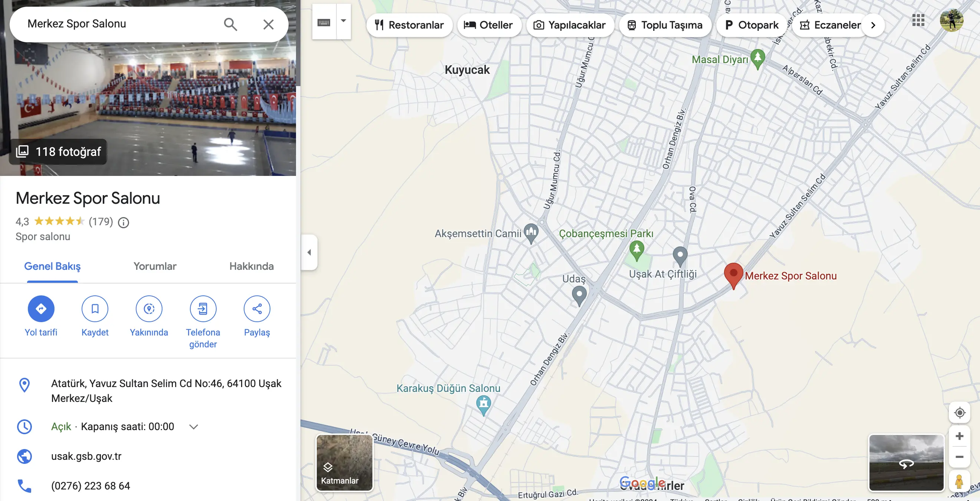Image resolution: width=980 pixels, height=501 pixels.
Task: Switch to the Genel Bakış tab
Action: (x=52, y=266)
